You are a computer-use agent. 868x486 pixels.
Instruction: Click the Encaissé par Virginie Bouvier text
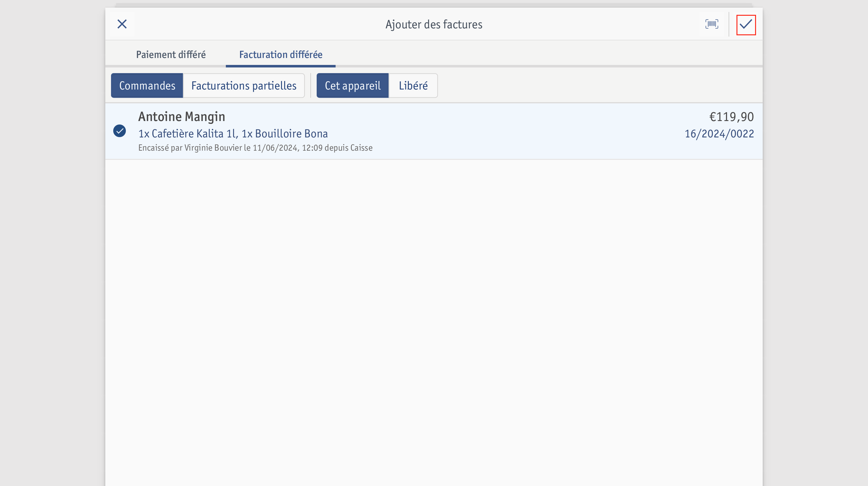(x=255, y=148)
